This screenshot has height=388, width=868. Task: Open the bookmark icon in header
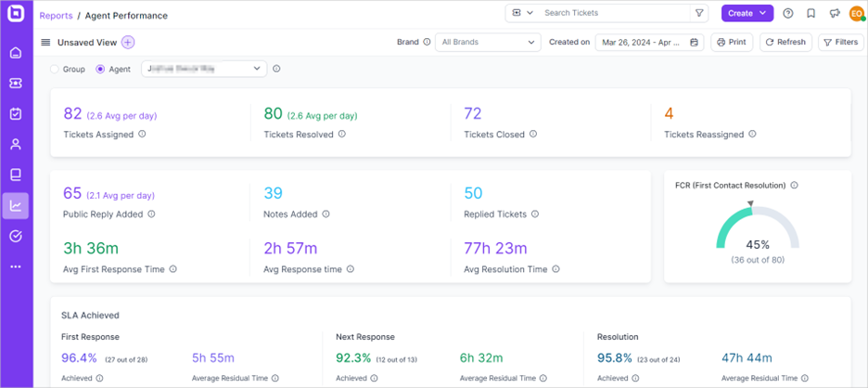tap(811, 14)
